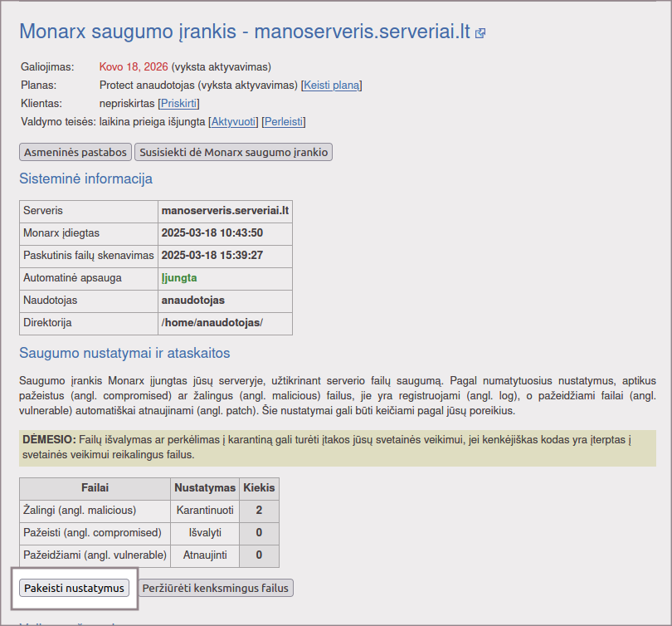The width and height of the screenshot is (672, 626).
Task: Open the external link icon beside the title
Action: pyautogui.click(x=480, y=34)
